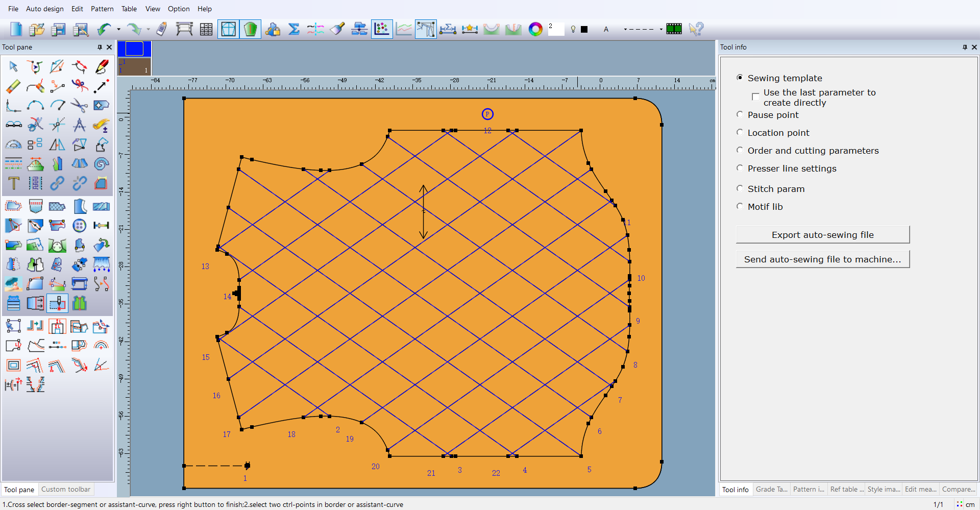Click the black color swatch in toolbar
The width and height of the screenshot is (980, 510).
pyautogui.click(x=584, y=29)
